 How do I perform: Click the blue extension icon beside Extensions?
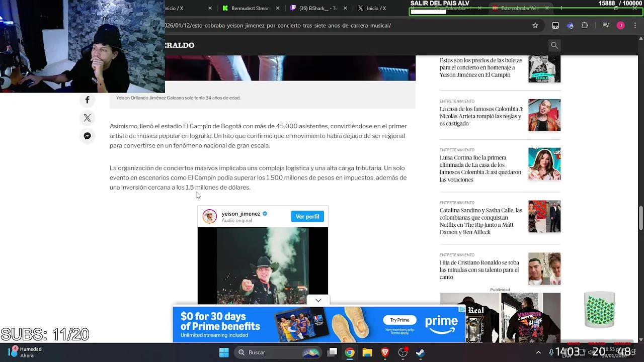pos(570,25)
